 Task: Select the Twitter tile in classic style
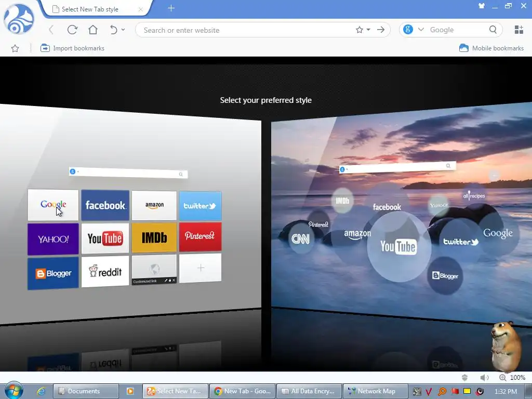pos(200,206)
